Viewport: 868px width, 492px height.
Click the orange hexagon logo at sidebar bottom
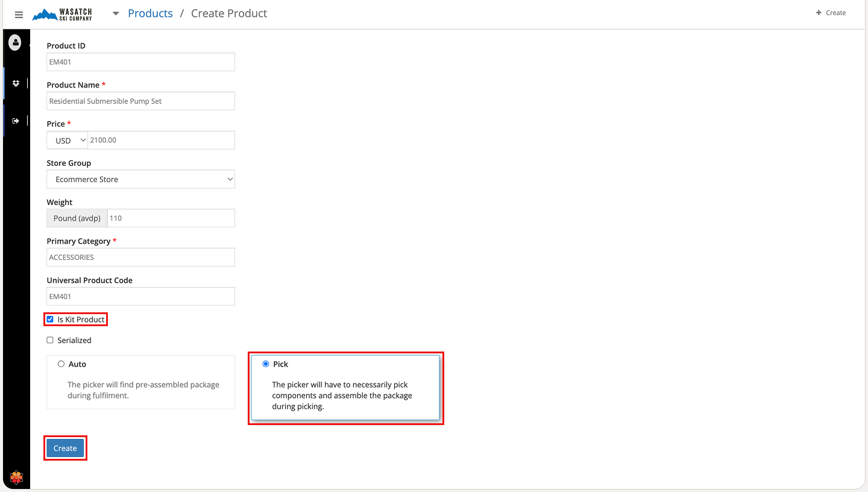(x=16, y=478)
